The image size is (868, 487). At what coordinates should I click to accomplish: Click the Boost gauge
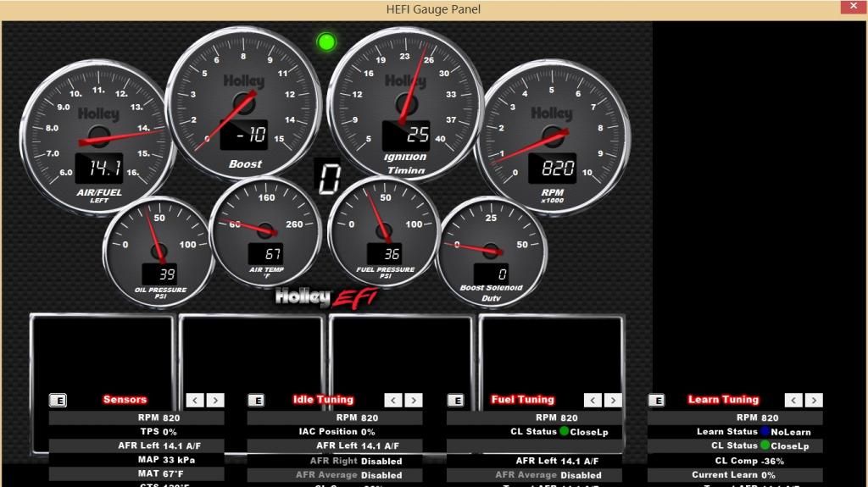click(243, 103)
